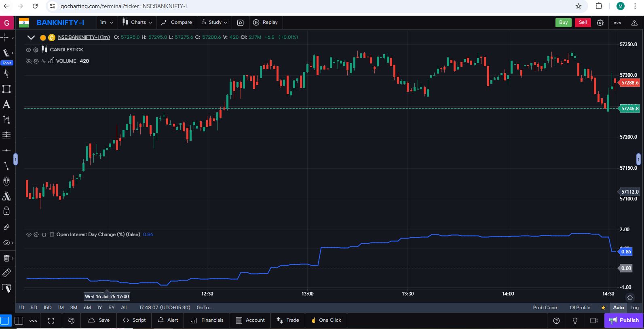Hide the CANDLESTICK series using eye icon
The image size is (644, 329).
tap(28, 50)
